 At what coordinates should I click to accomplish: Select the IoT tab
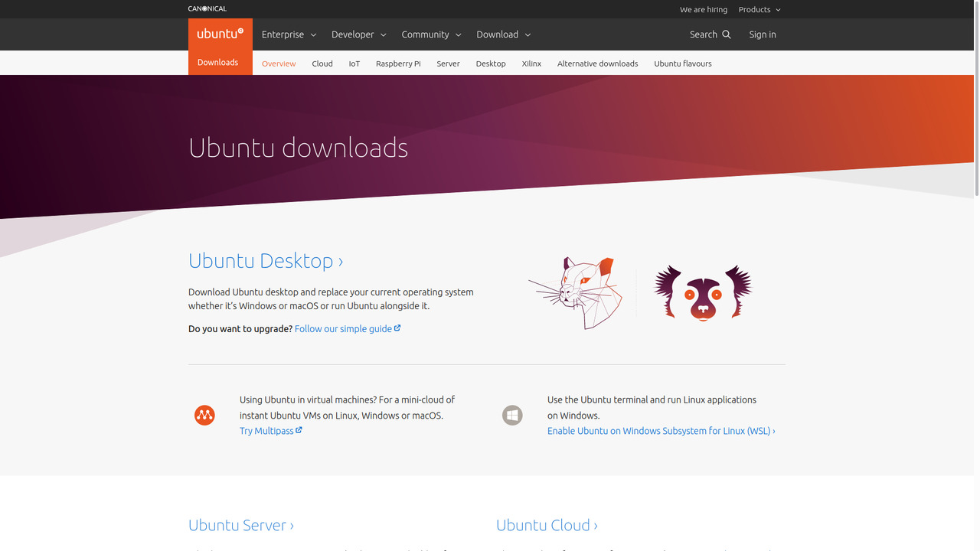click(x=354, y=64)
